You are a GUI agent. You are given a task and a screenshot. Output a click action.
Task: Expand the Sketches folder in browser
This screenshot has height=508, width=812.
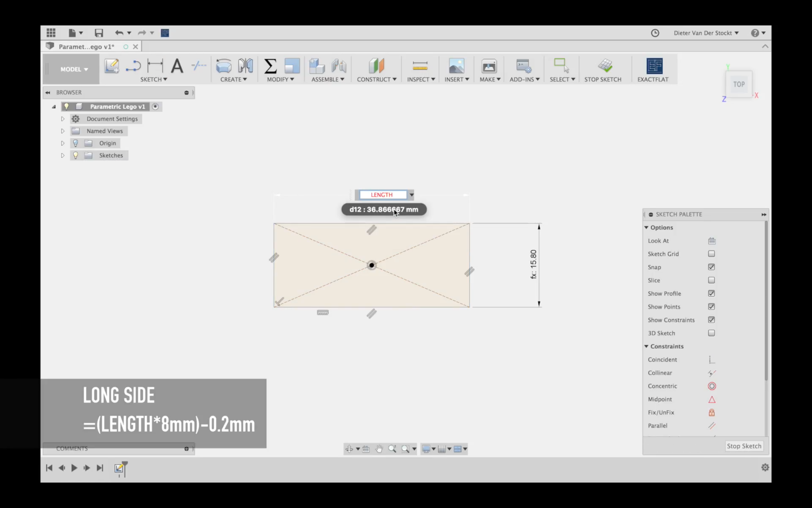63,155
